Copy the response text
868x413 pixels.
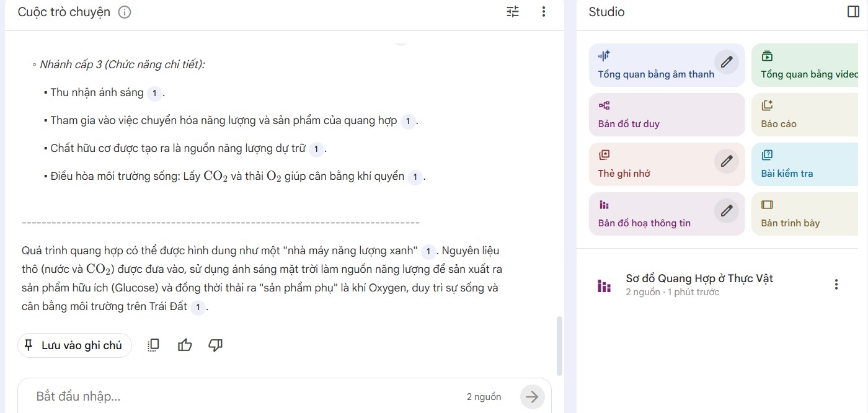pos(154,345)
